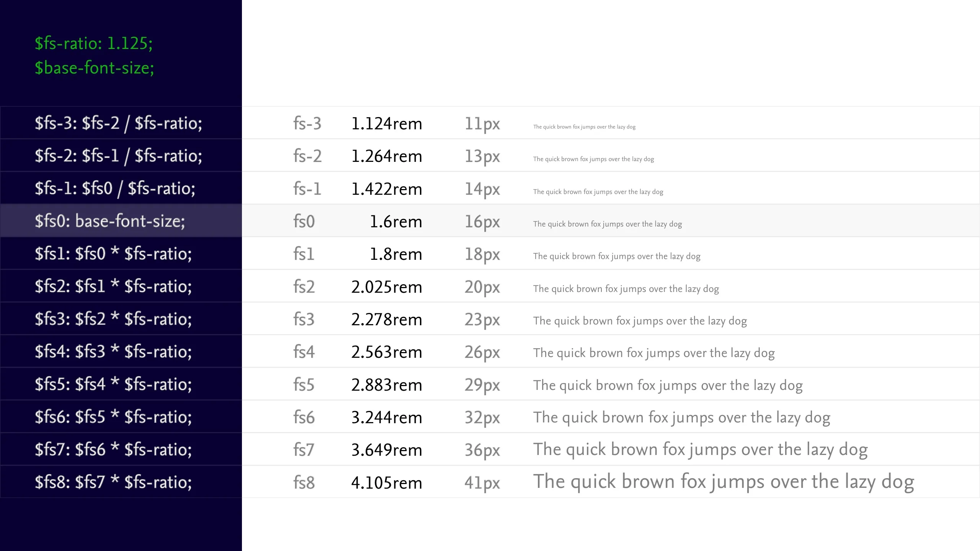
Task: Select the $fs-3: $fs-2 / $fs-ratio row
Action: click(121, 123)
